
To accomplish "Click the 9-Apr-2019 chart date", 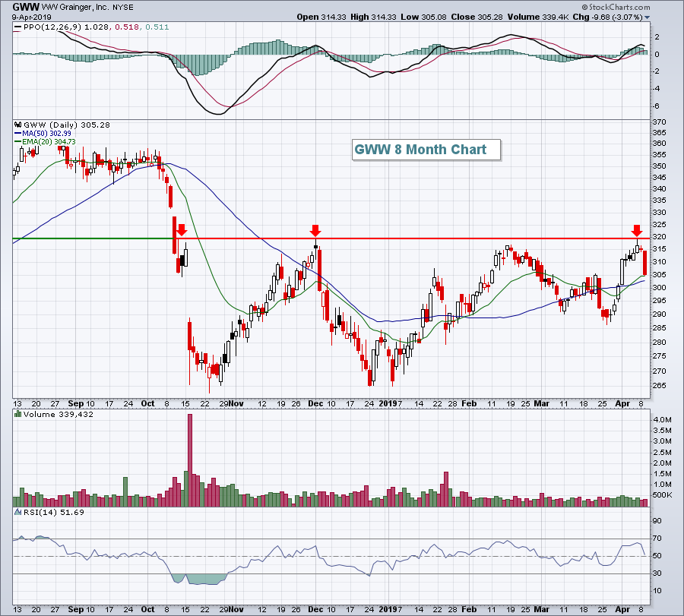I will point(31,17).
